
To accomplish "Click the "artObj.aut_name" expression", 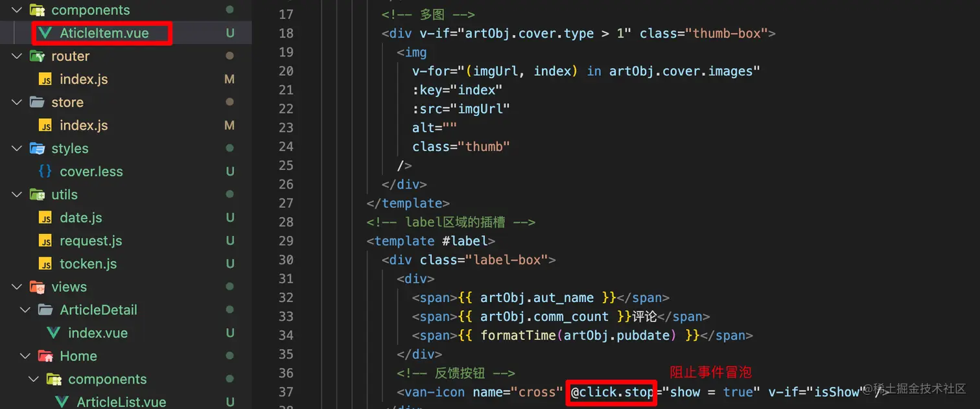I will pyautogui.click(x=537, y=298).
